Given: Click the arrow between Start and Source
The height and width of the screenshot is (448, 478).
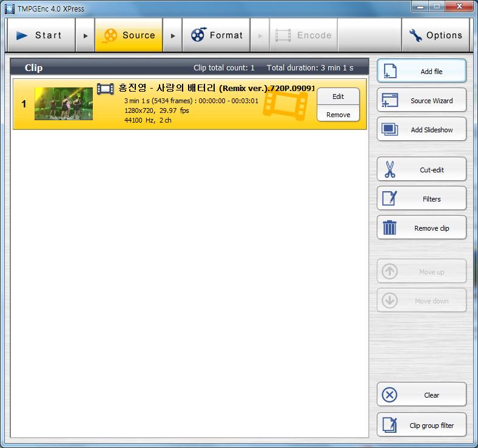Looking at the screenshot, I should (86, 35).
